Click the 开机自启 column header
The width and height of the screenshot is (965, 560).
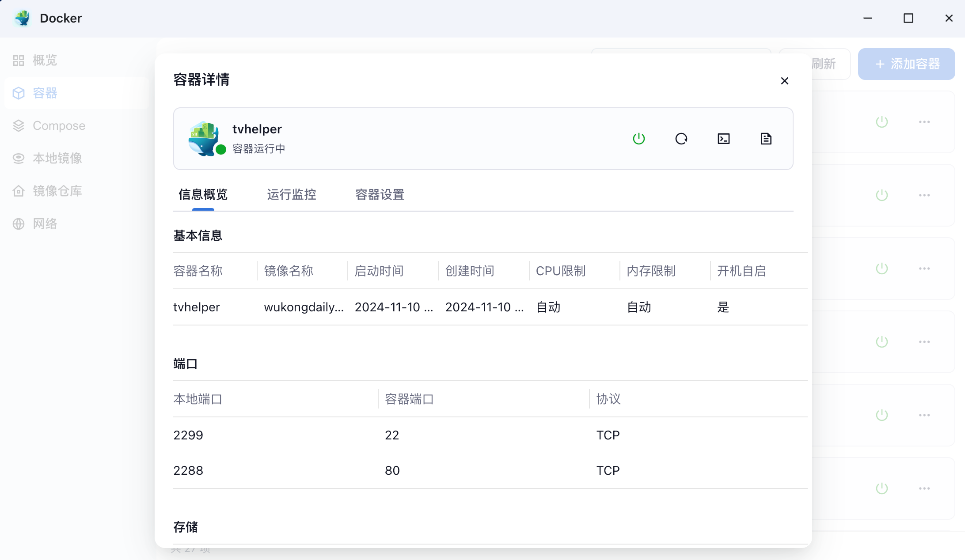742,271
